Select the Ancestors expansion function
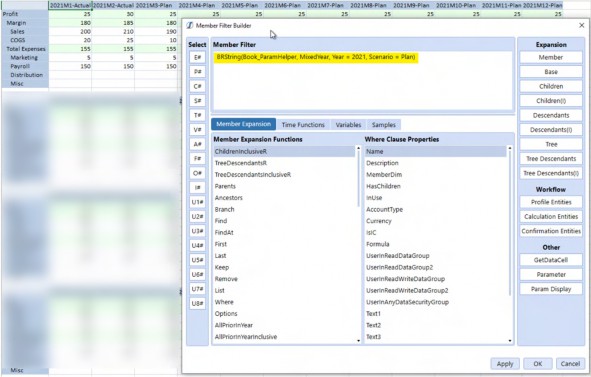591x377 pixels. (x=285, y=198)
